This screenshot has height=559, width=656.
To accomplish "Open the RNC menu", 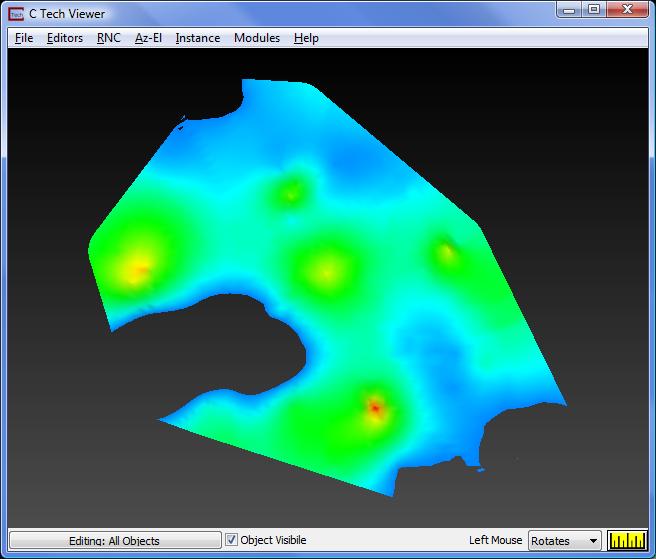I will point(109,38).
